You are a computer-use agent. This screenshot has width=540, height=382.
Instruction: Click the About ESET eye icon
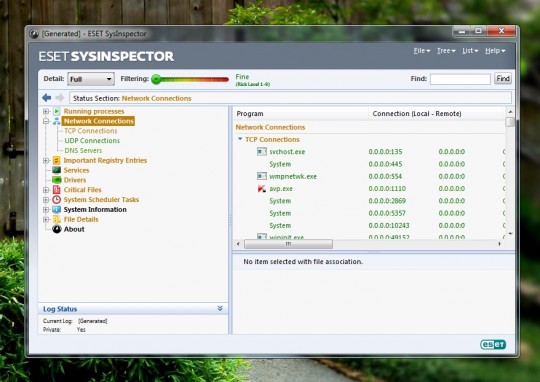[x=57, y=229]
